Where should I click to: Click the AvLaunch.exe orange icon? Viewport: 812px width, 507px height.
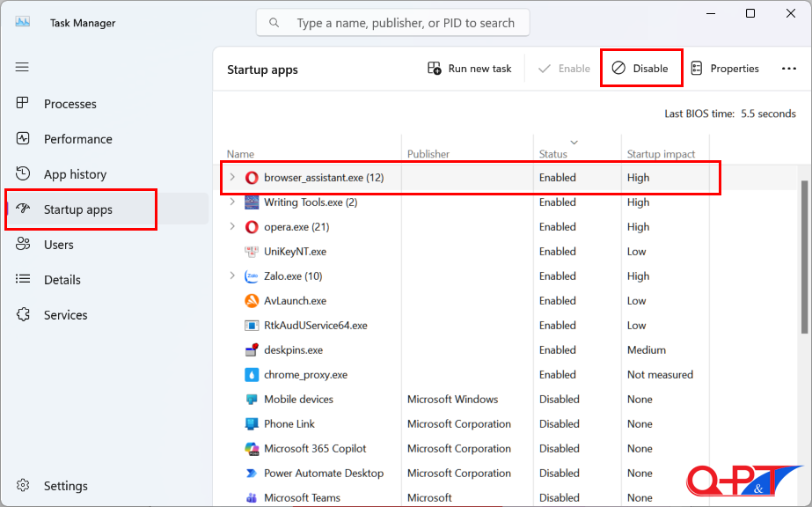(x=252, y=301)
